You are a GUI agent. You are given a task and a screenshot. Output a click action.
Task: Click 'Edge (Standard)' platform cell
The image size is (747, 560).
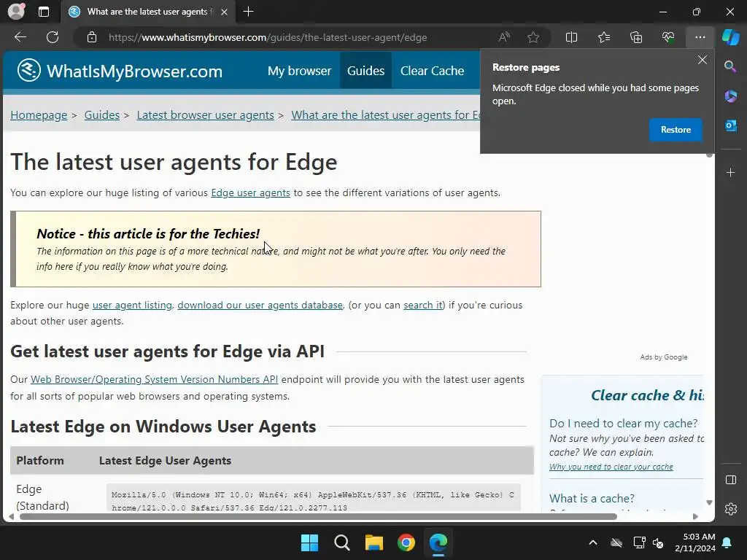point(42,497)
